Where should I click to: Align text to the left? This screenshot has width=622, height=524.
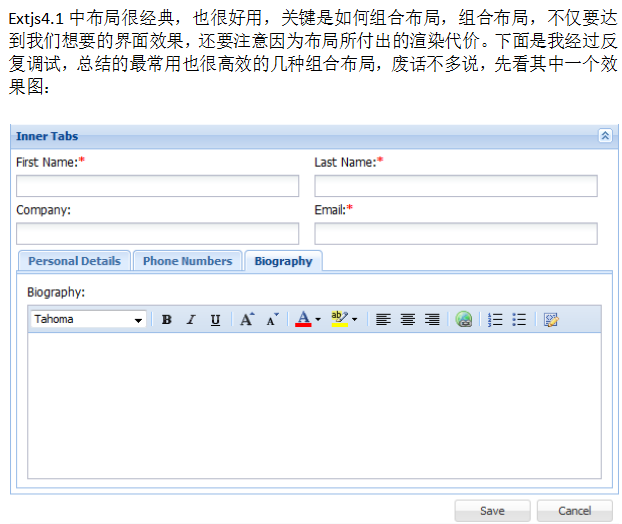tap(383, 320)
